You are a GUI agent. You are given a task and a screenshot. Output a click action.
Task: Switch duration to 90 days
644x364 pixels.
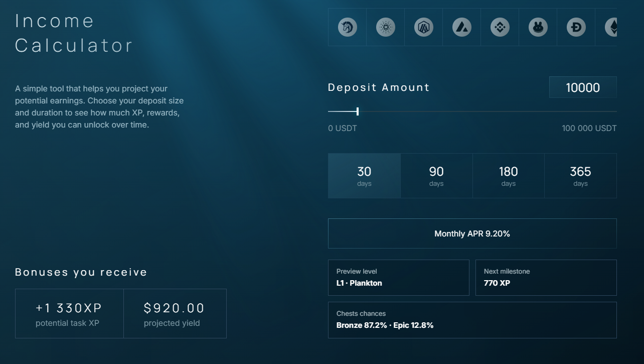click(x=436, y=176)
